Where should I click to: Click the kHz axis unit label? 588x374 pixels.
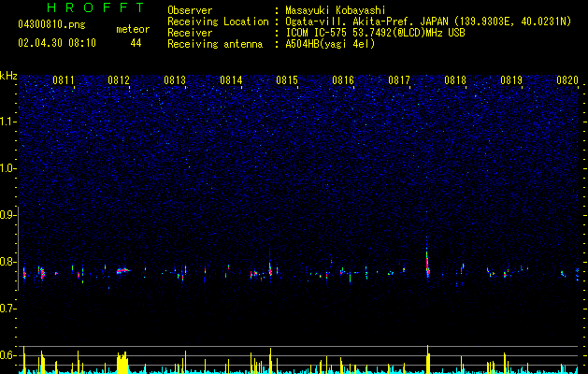pos(9,76)
